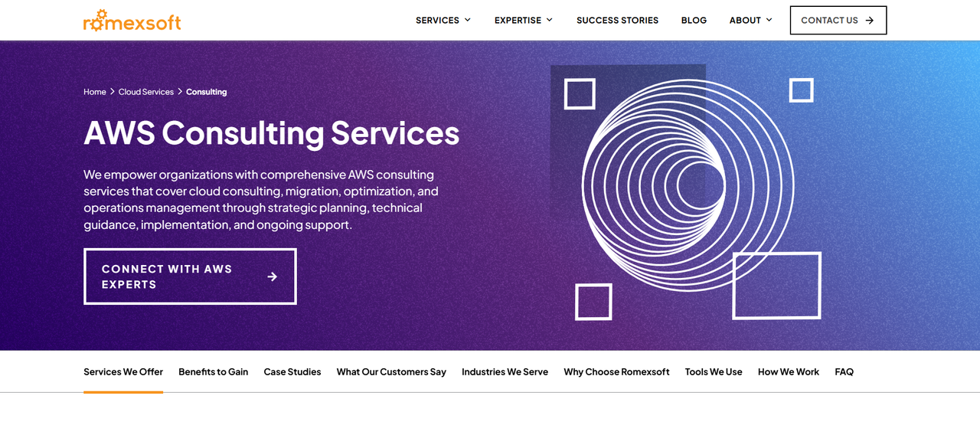Jump to Why Choose Romexsoft section
Viewport: 980px width, 448px height.
coord(616,372)
